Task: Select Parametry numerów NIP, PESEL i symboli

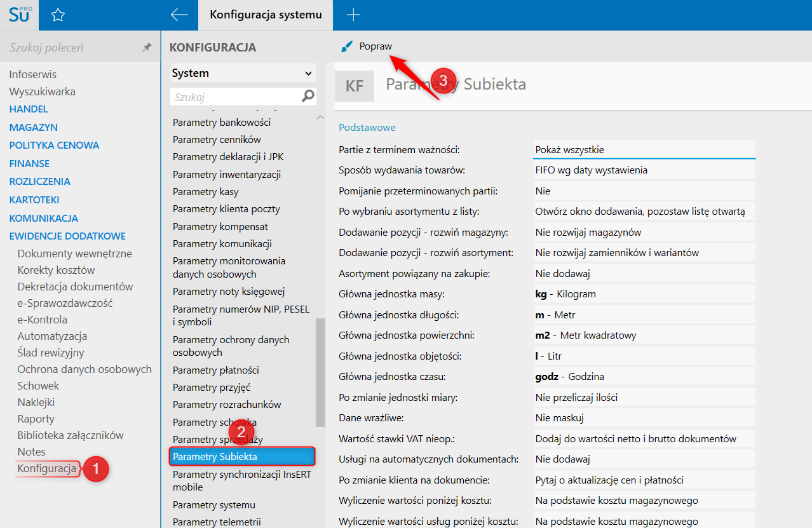Action: tap(241, 316)
